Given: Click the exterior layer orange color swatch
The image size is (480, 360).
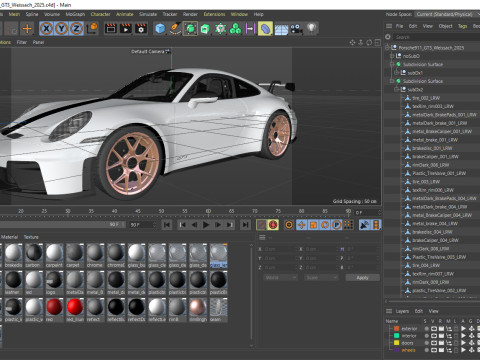Looking at the screenshot, I should click(x=397, y=328).
